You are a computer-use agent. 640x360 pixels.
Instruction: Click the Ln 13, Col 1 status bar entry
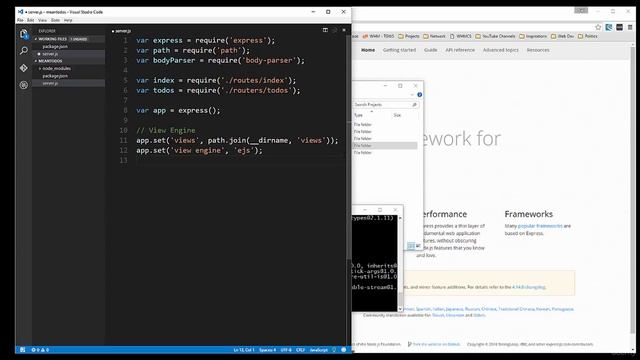tap(244, 350)
